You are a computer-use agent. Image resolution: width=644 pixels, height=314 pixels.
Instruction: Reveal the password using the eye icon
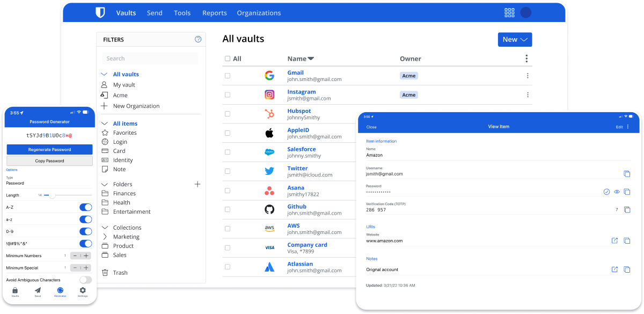(x=617, y=192)
